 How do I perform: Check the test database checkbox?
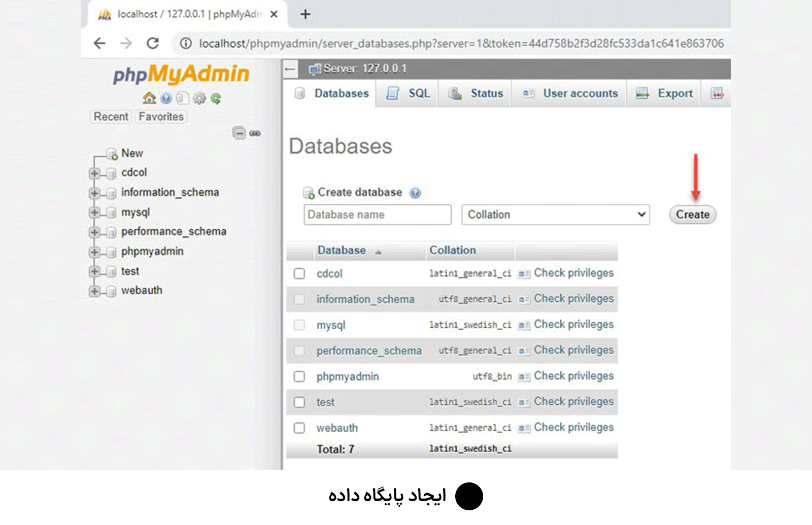299,402
